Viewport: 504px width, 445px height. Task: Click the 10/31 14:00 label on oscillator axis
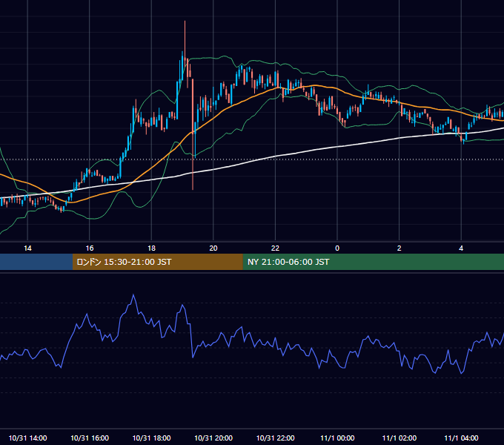click(27, 438)
